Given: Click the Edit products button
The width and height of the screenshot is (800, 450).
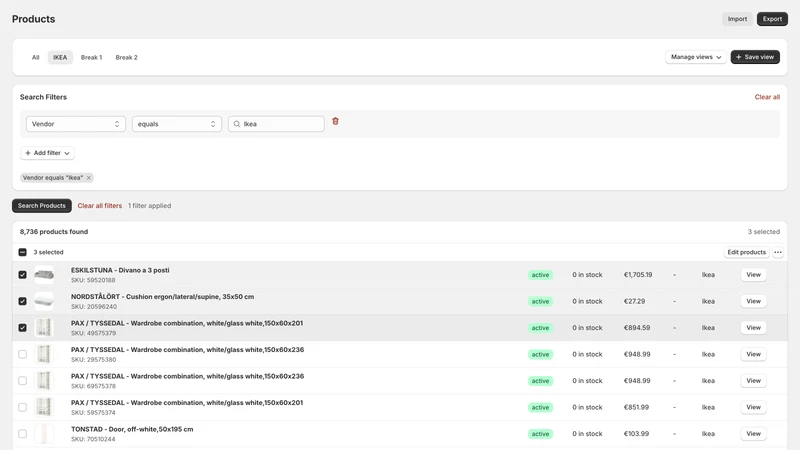Looking at the screenshot, I should click(x=746, y=252).
